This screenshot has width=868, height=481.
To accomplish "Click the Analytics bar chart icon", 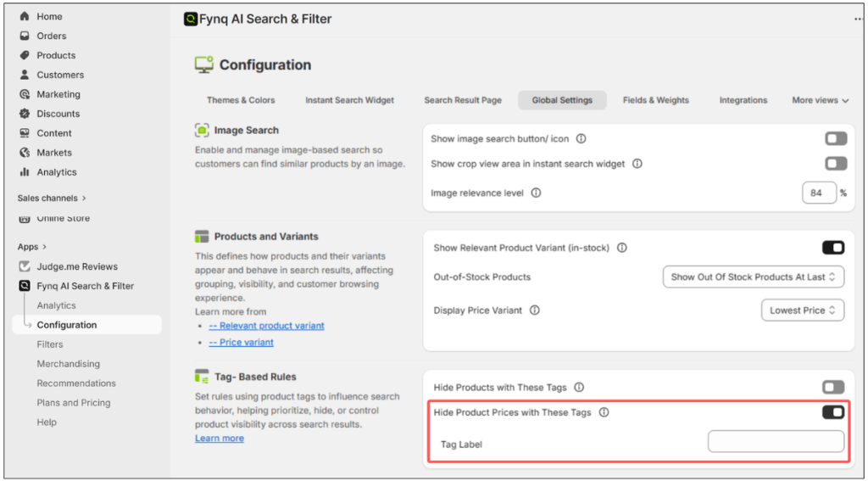I will click(25, 172).
